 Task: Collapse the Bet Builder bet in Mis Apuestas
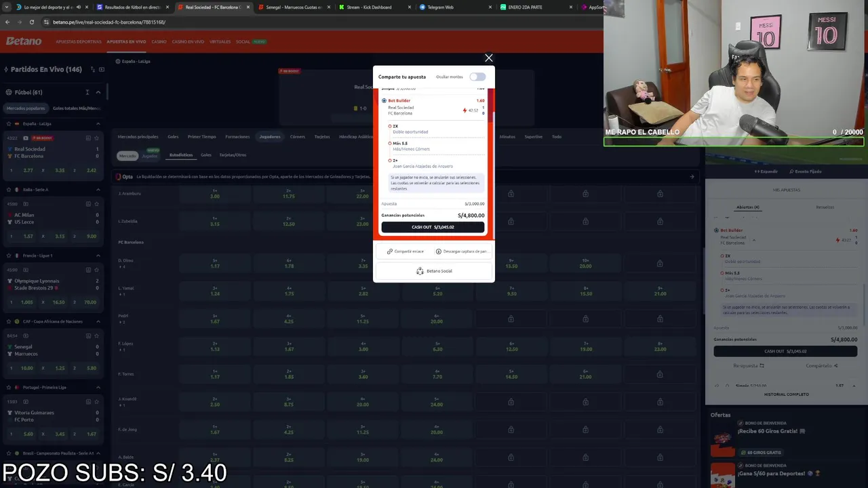coord(754,240)
